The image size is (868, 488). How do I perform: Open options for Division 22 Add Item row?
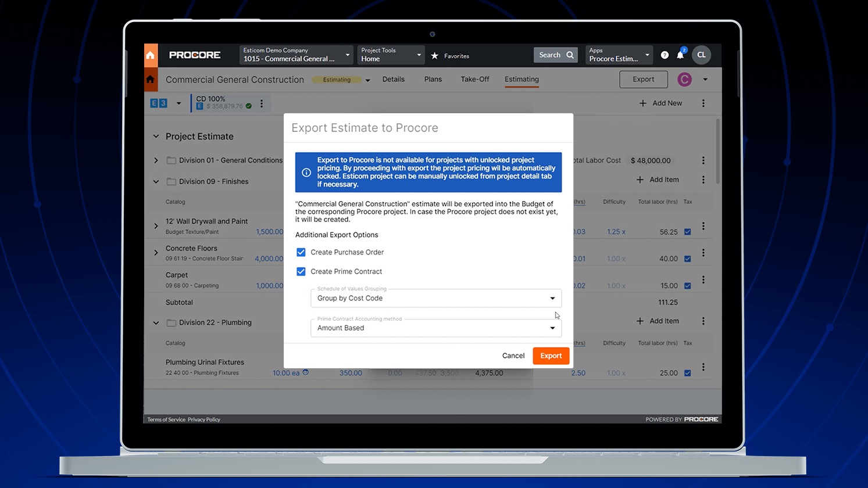coord(703,321)
